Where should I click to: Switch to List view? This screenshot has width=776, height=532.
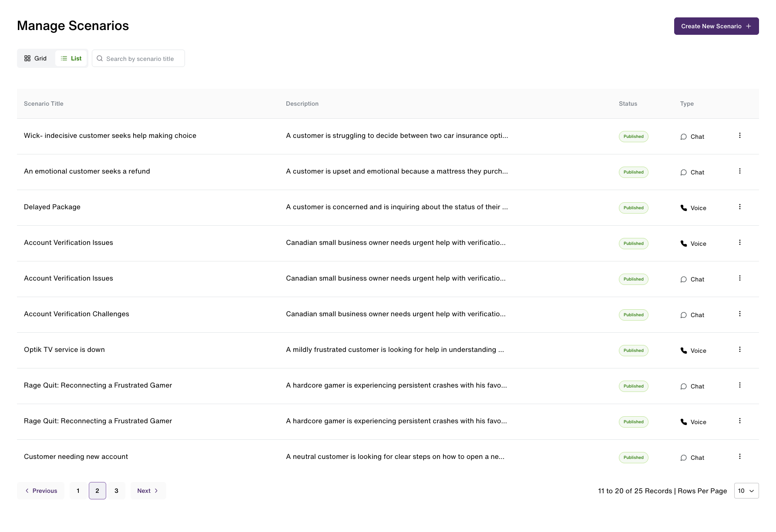[71, 58]
